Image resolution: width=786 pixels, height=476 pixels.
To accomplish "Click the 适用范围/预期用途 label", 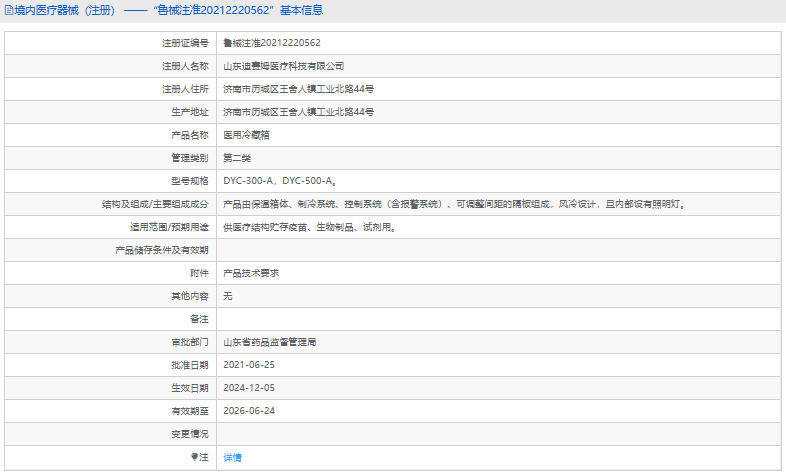I will [169, 227].
